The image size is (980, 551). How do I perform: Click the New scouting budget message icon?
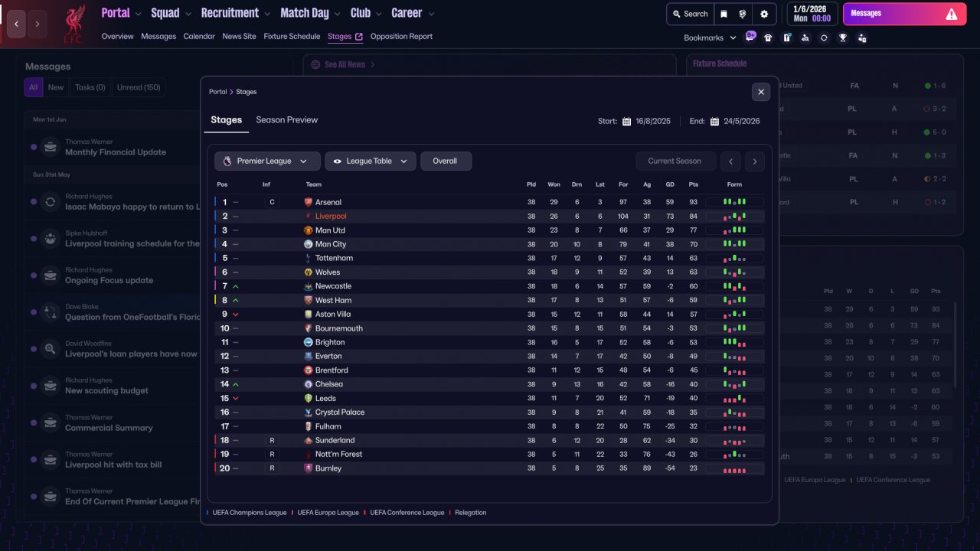pyautogui.click(x=50, y=386)
